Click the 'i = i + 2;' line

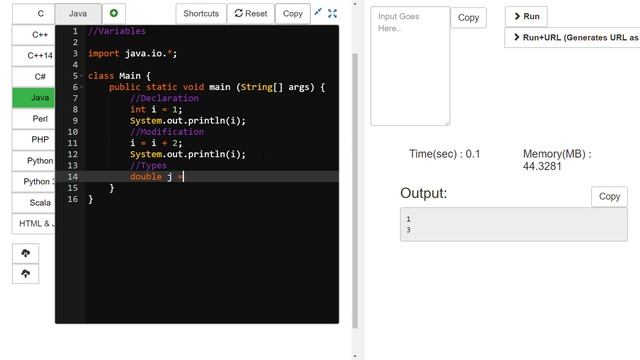(x=156, y=143)
